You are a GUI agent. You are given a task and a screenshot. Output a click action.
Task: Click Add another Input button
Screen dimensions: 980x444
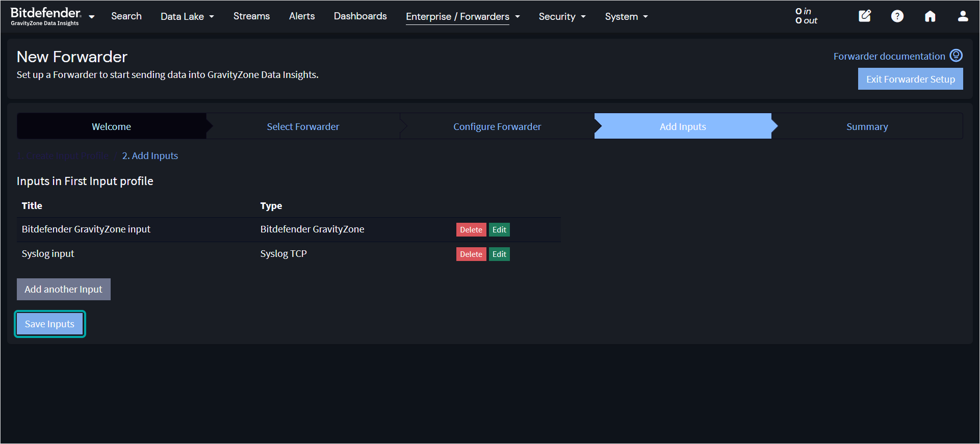(x=64, y=289)
